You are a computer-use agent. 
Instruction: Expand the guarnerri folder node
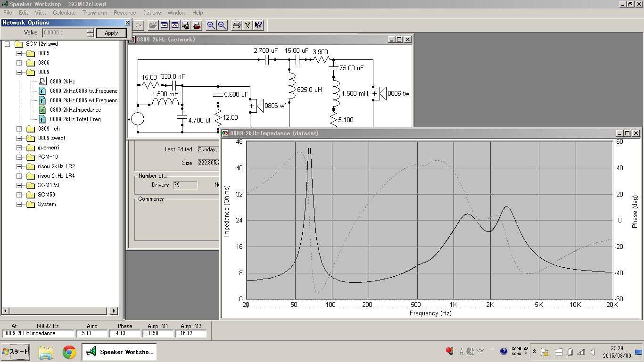click(x=19, y=148)
